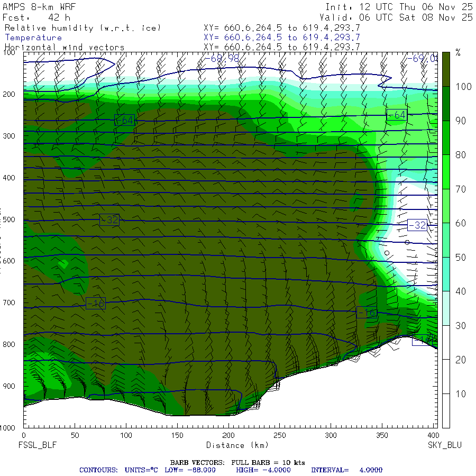
Task: Click the 'Distance (km)' axis title
Action: pos(237,445)
